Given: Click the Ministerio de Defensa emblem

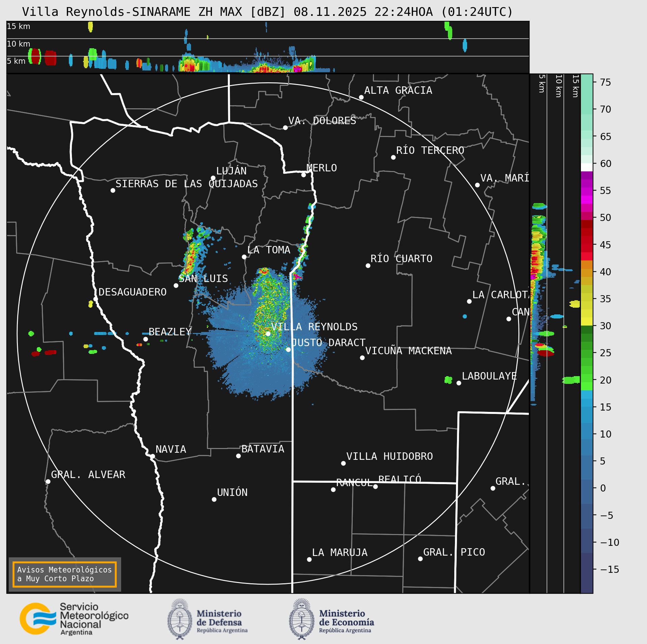Looking at the screenshot, I should point(180,619).
